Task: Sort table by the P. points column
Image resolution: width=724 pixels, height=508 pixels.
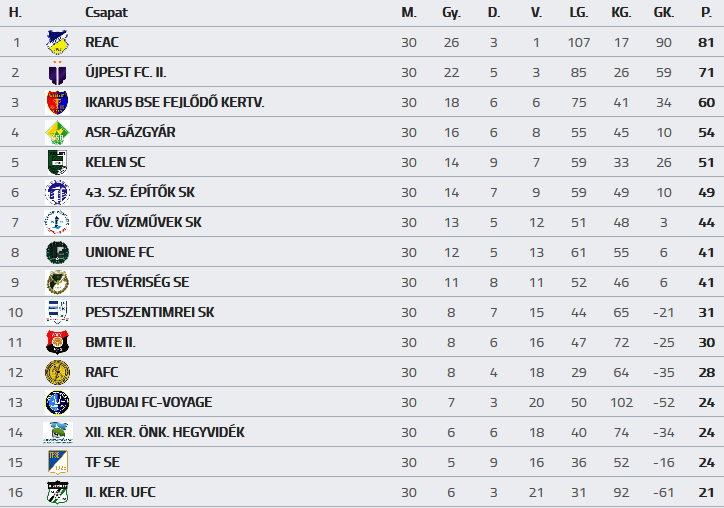Action: coord(706,13)
